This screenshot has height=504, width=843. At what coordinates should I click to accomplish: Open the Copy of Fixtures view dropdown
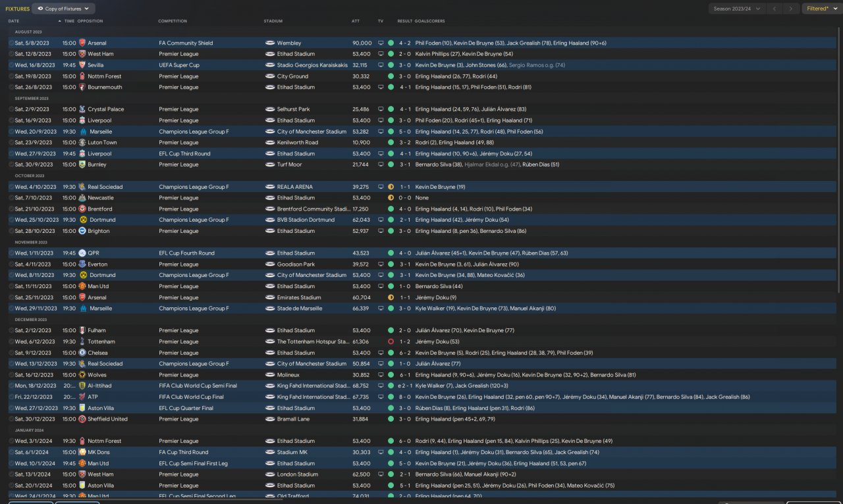[63, 9]
